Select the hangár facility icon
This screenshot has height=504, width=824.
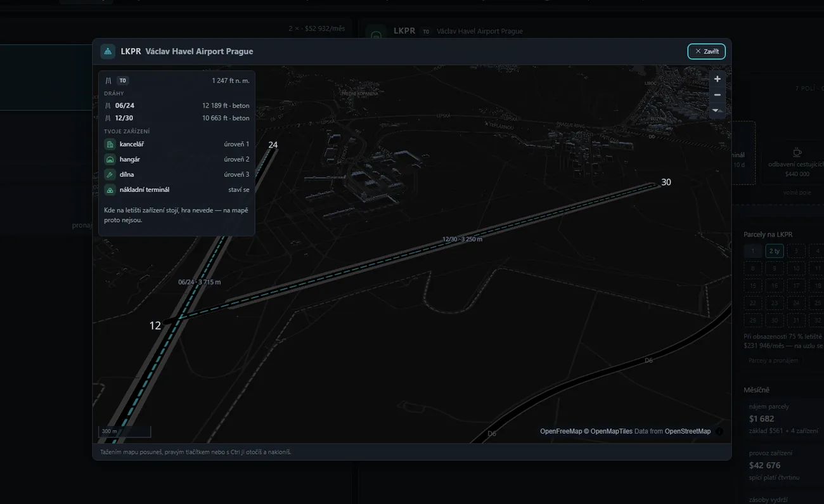coord(110,160)
